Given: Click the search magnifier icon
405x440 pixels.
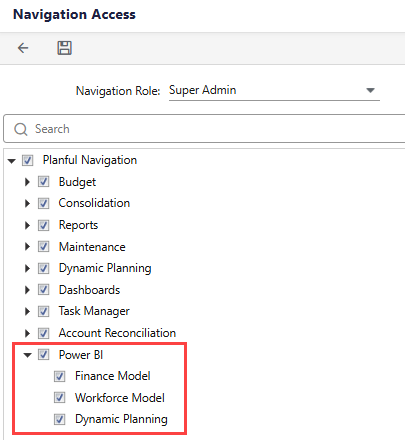Looking at the screenshot, I should click(21, 129).
